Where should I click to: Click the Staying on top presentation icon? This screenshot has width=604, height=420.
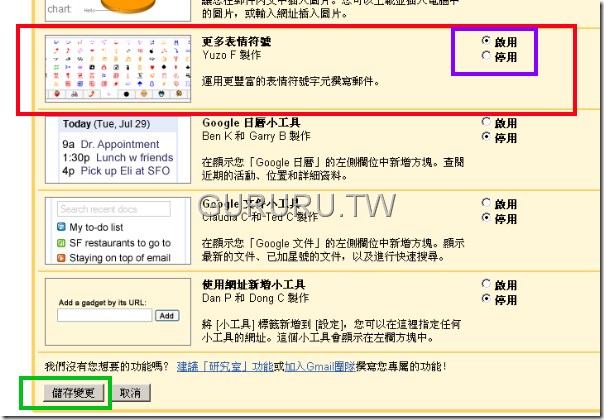point(61,258)
